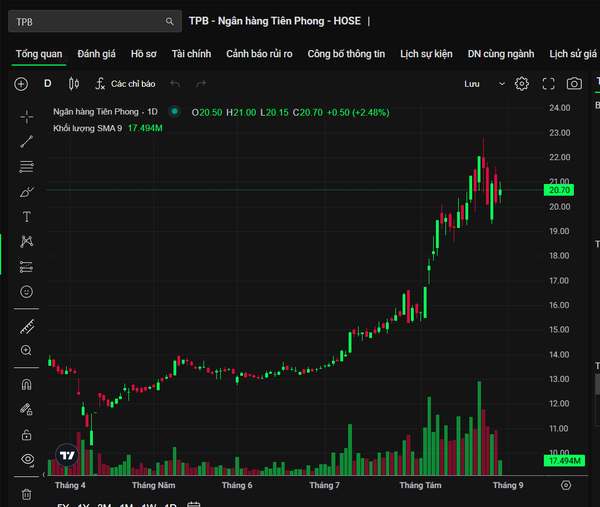Toggle lock all drawings padlock
The width and height of the screenshot is (600, 507).
pos(26,435)
